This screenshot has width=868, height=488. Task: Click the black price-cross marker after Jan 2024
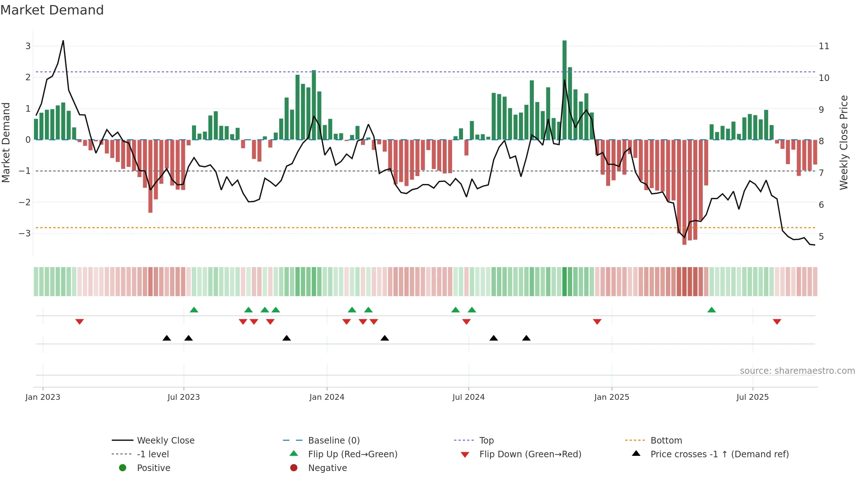click(x=385, y=338)
